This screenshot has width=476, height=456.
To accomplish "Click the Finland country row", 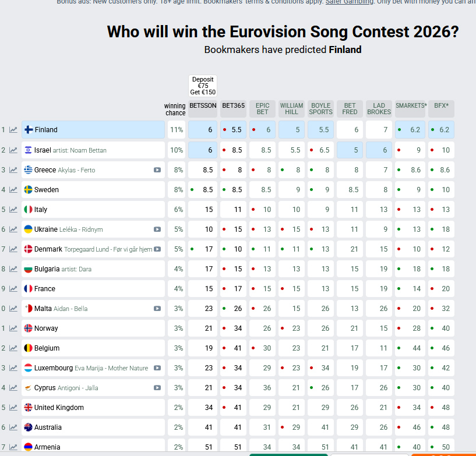I will [93, 130].
